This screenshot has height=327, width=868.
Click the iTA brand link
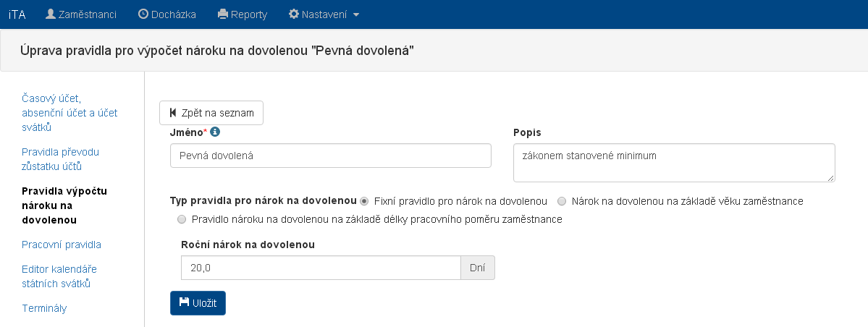17,14
